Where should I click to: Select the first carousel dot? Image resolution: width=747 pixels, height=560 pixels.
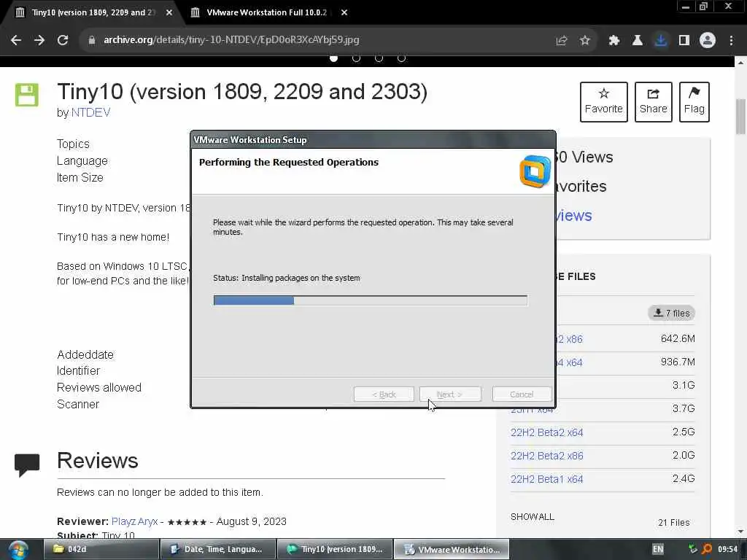coord(333,58)
